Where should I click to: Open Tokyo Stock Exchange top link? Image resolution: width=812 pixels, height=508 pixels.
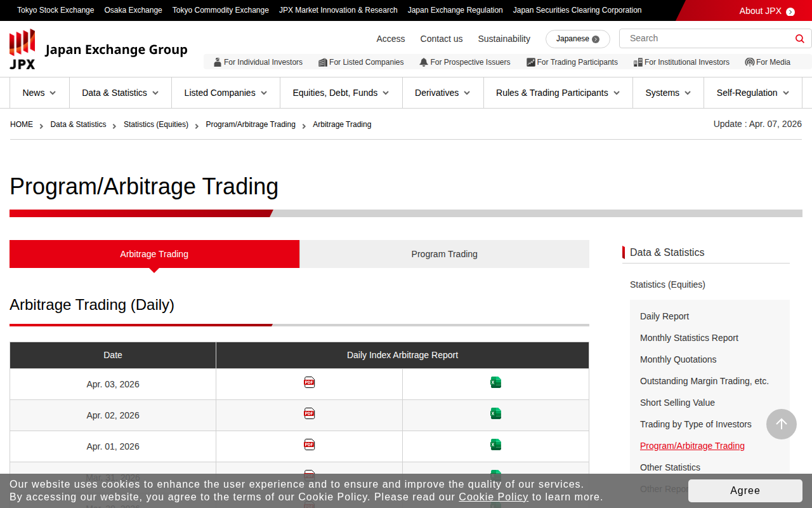pyautogui.click(x=56, y=10)
